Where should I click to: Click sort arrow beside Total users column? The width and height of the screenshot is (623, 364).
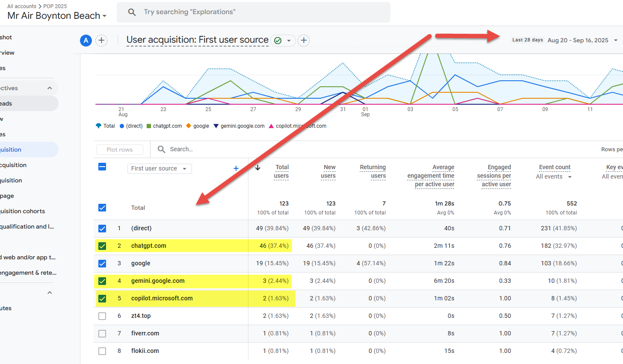coord(258,167)
